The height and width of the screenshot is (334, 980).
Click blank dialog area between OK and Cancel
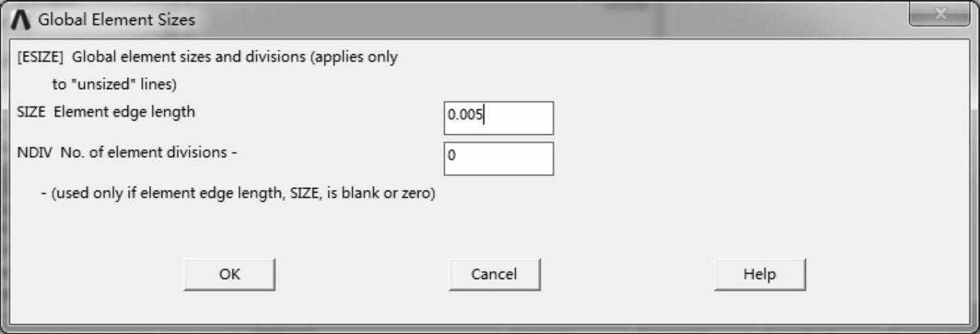362,274
